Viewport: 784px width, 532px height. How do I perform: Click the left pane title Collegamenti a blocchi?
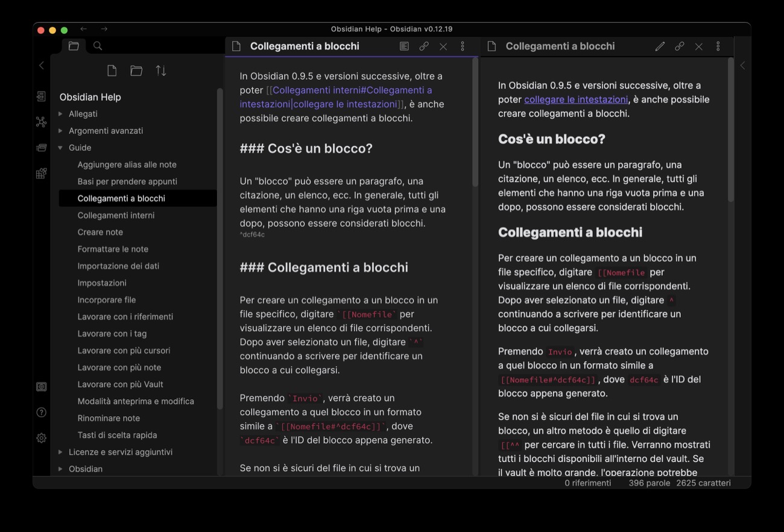click(305, 46)
